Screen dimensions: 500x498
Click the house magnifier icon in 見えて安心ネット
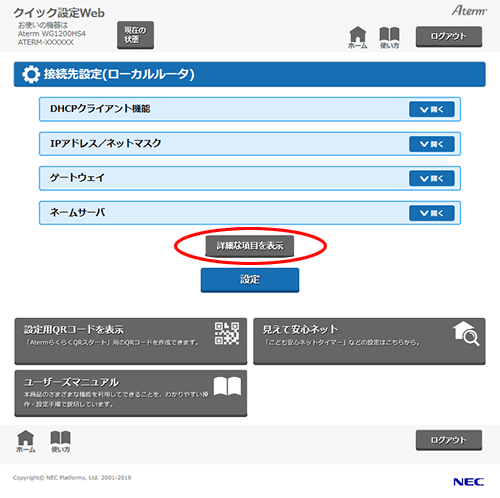click(x=466, y=333)
